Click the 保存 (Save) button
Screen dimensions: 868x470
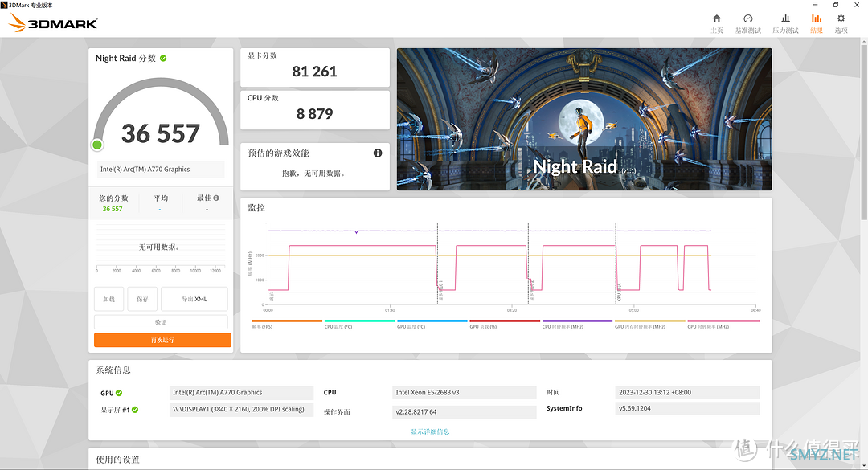click(142, 299)
